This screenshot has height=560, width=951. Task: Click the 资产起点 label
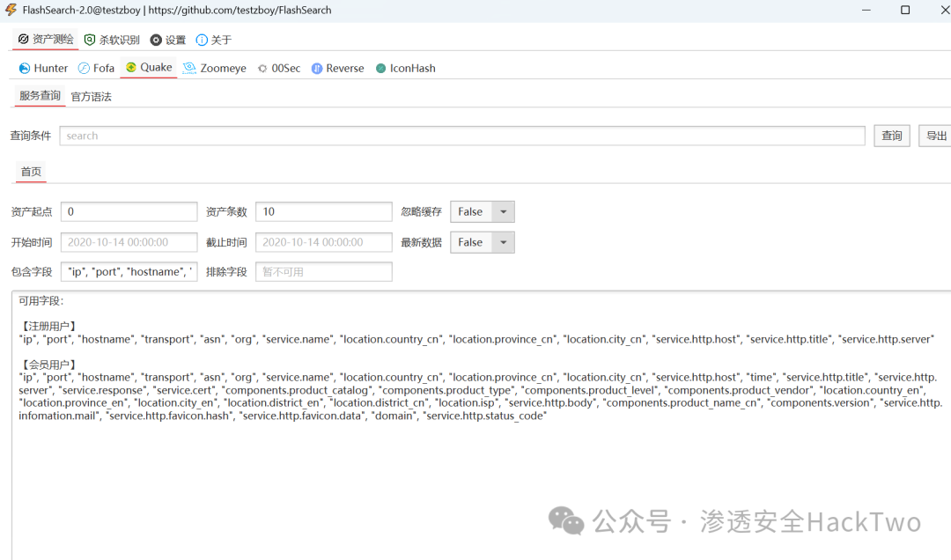pyautogui.click(x=32, y=211)
